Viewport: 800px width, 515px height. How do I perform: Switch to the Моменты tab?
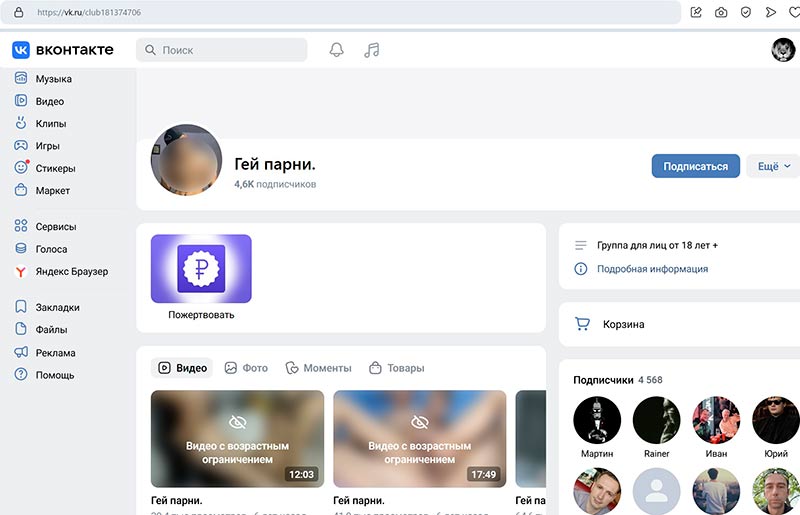pos(318,367)
